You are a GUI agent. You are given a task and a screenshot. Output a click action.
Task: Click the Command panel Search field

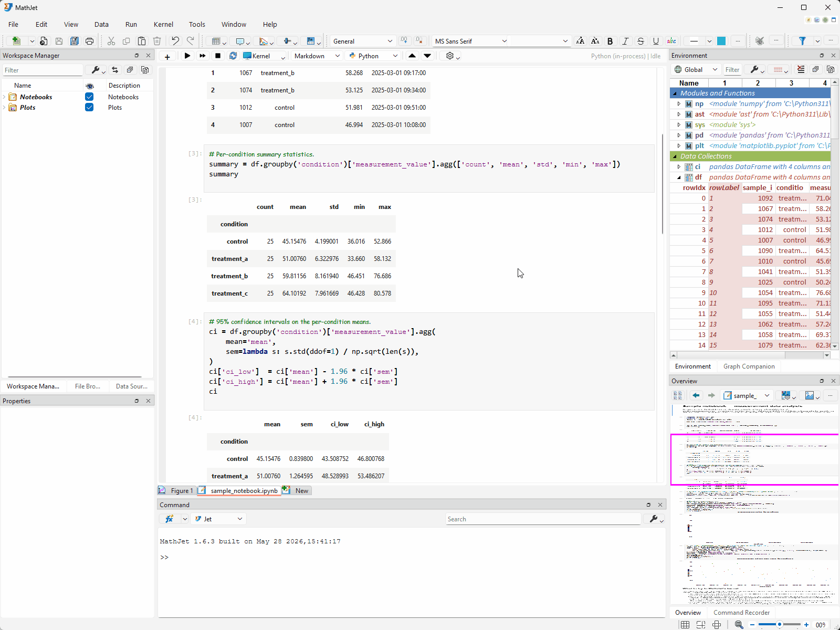tap(543, 519)
